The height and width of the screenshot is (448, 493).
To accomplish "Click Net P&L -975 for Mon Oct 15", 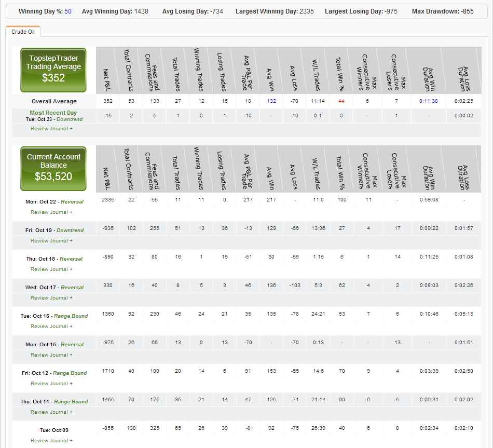I will [x=108, y=343].
